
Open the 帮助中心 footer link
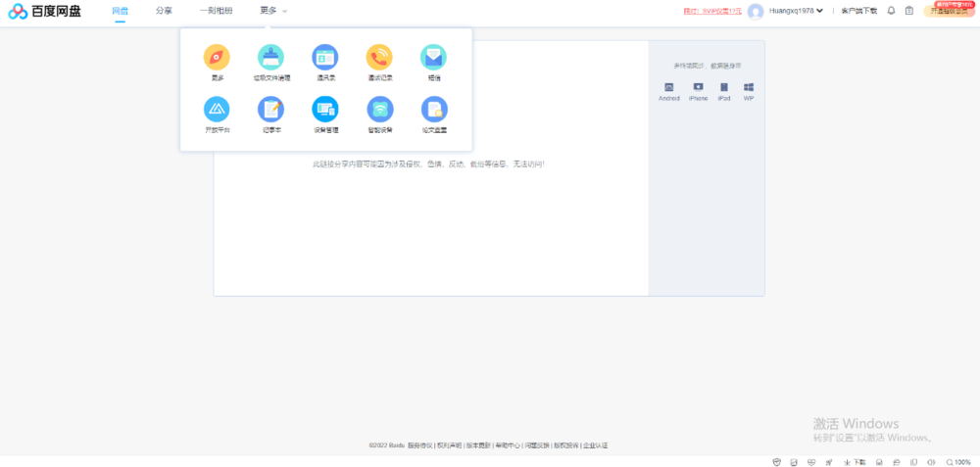(x=508, y=445)
